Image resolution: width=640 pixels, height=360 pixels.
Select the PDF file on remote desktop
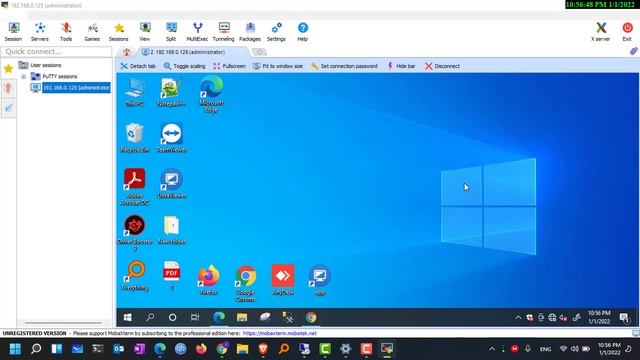tap(171, 276)
